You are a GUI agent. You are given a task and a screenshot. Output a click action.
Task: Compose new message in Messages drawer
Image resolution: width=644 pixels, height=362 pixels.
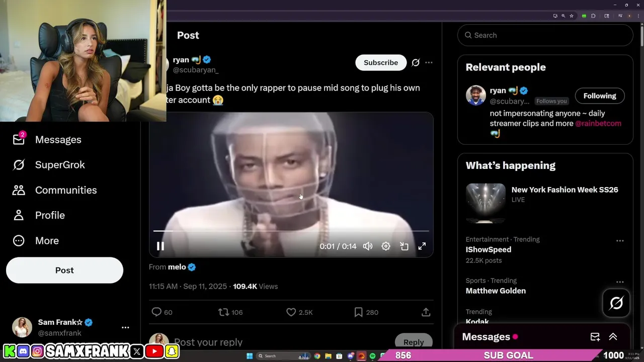(595, 337)
